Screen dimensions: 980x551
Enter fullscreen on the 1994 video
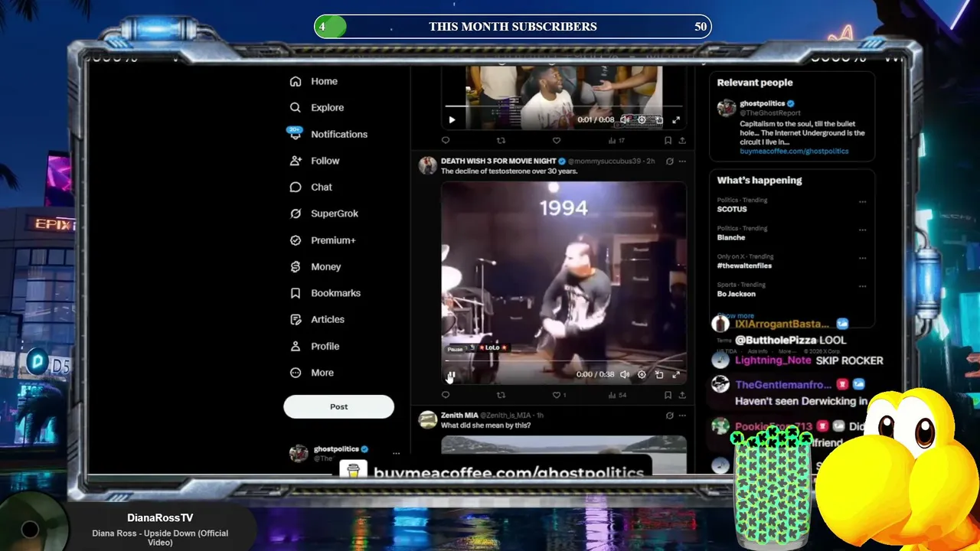[676, 374]
